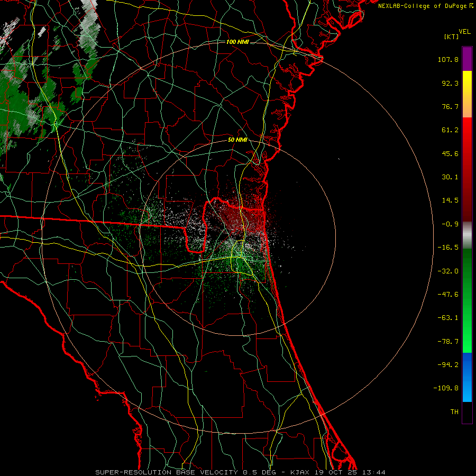Click the blue segment of the velocity color bar
Image resolution: width=476 pixels, height=476 pixels.
click(x=467, y=377)
